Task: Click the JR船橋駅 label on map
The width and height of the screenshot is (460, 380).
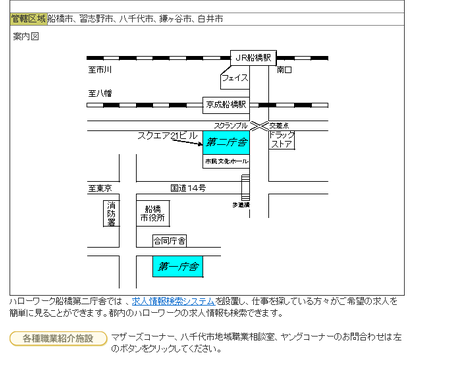Action: coord(253,58)
